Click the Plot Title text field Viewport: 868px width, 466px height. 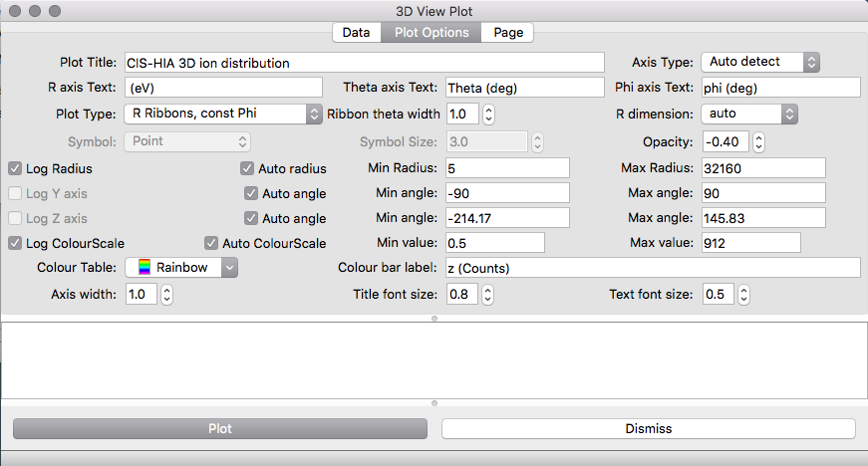click(364, 63)
